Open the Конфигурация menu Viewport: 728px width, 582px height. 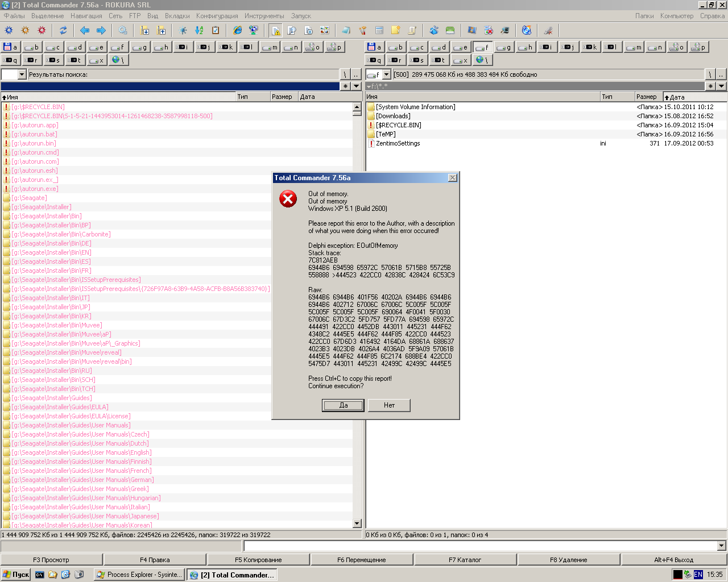tap(217, 16)
